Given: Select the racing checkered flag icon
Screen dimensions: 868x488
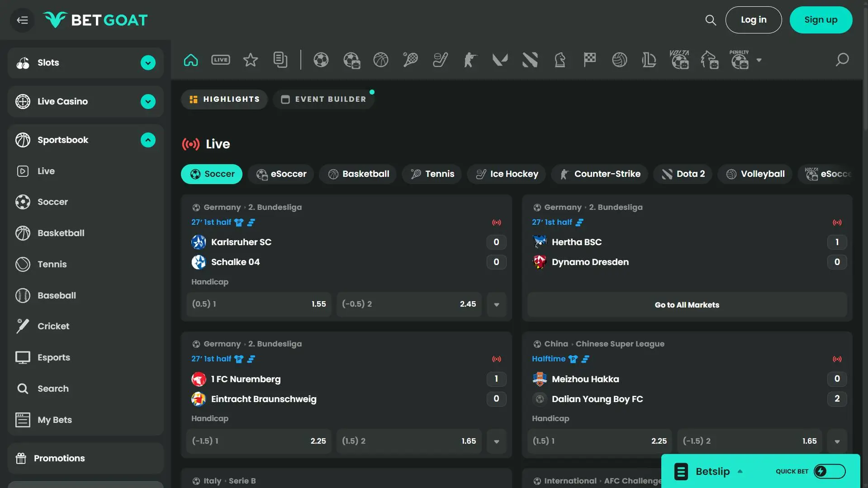Looking at the screenshot, I should pyautogui.click(x=590, y=60).
